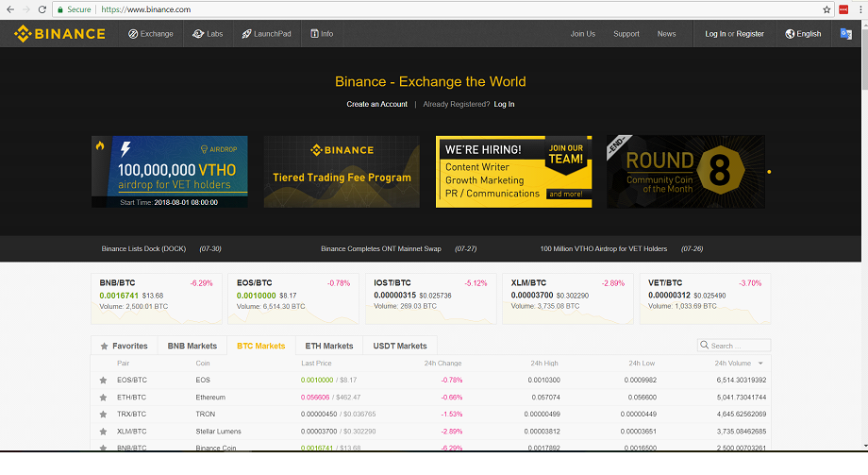The image size is (868, 475).
Task: Click the Create an Account link
Action: pos(376,104)
